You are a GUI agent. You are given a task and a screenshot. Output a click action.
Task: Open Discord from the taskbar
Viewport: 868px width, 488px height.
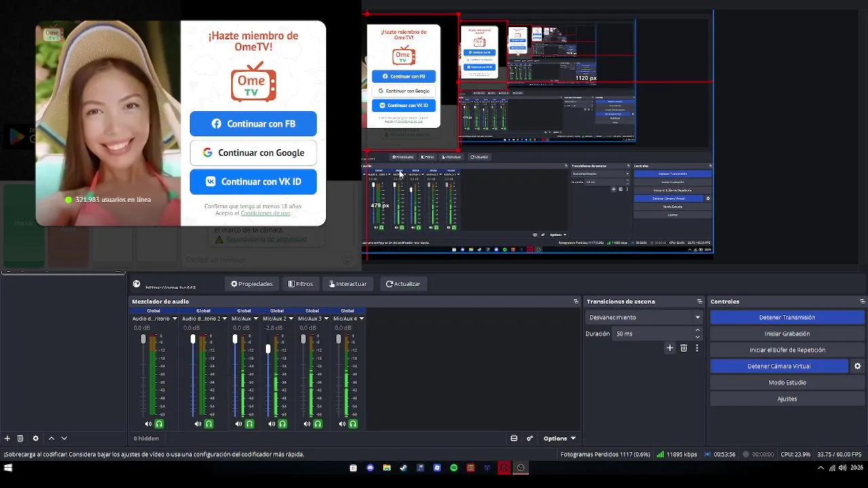(370, 468)
